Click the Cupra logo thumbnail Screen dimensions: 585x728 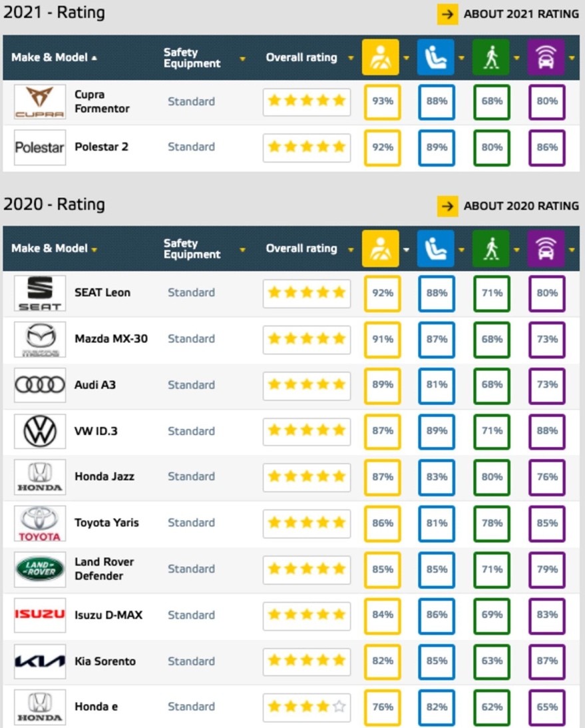click(x=39, y=102)
